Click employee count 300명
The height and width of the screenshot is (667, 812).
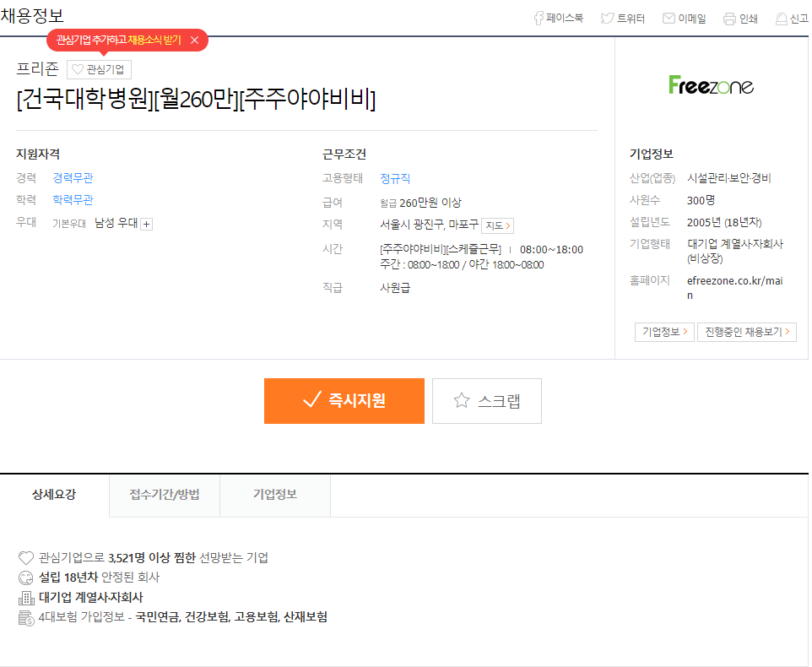pos(701,200)
